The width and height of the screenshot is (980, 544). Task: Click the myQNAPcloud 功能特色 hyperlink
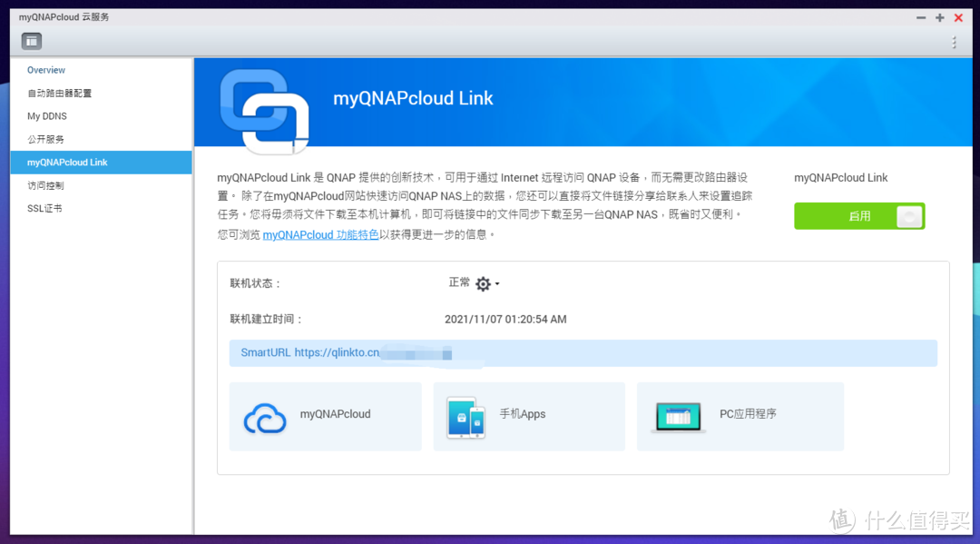pos(319,233)
